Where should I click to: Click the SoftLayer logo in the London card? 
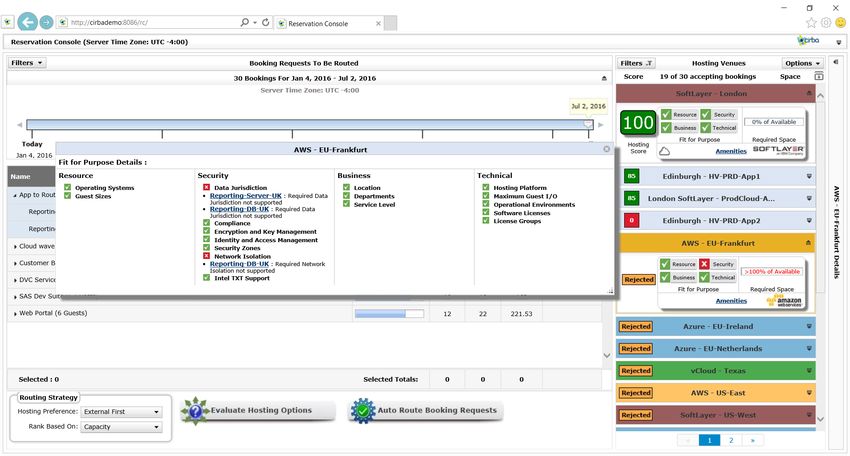point(778,150)
